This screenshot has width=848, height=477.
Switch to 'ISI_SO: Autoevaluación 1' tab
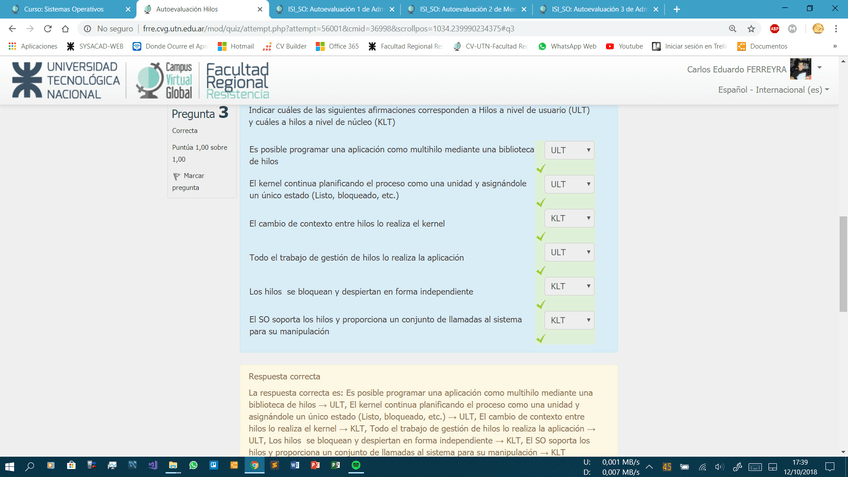tap(335, 9)
